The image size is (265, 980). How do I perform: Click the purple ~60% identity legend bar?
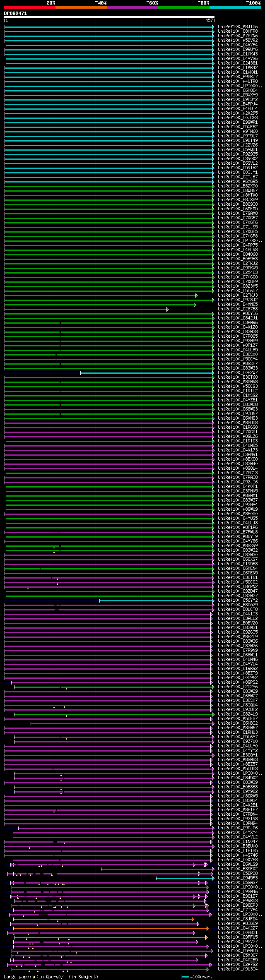(132, 7)
